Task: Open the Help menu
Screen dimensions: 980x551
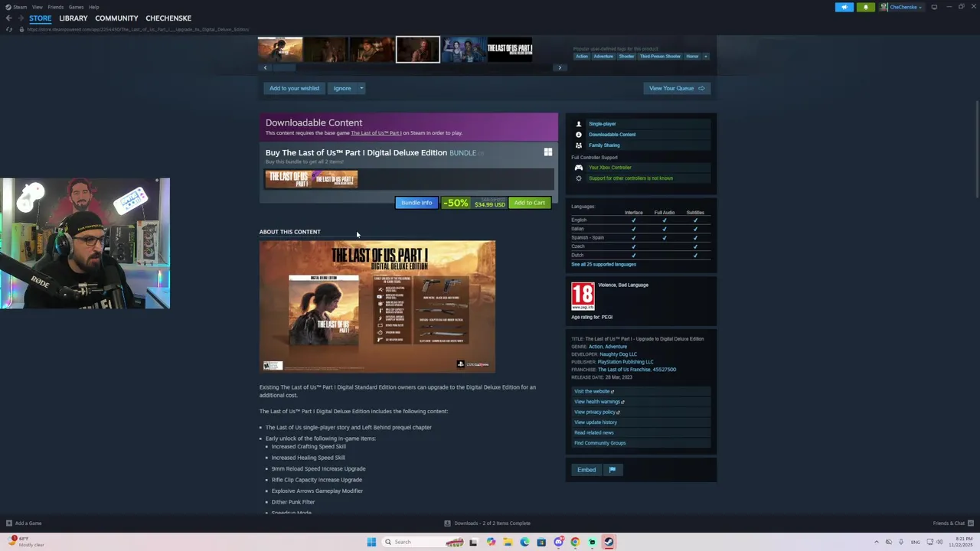Action: (93, 7)
